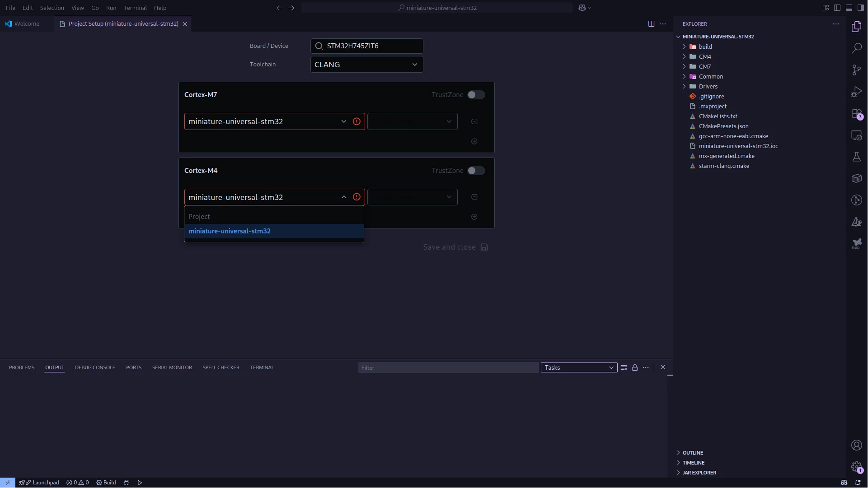Switch to the TERMINAL panel tab

[x=262, y=368]
